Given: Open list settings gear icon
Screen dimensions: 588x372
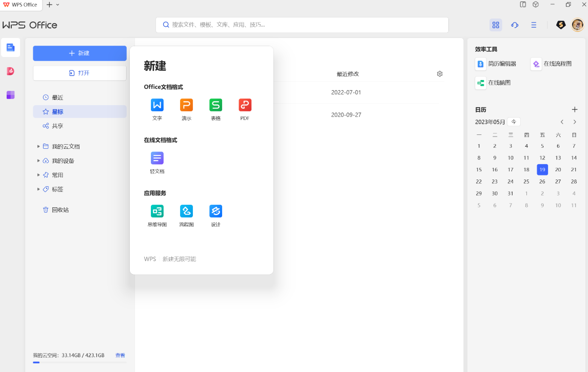Looking at the screenshot, I should [x=440, y=74].
